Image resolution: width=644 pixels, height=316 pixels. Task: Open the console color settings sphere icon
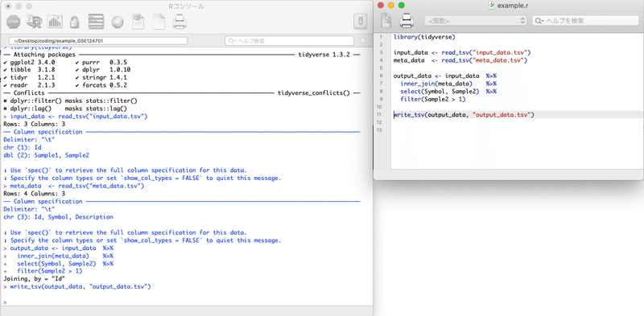pos(118,22)
